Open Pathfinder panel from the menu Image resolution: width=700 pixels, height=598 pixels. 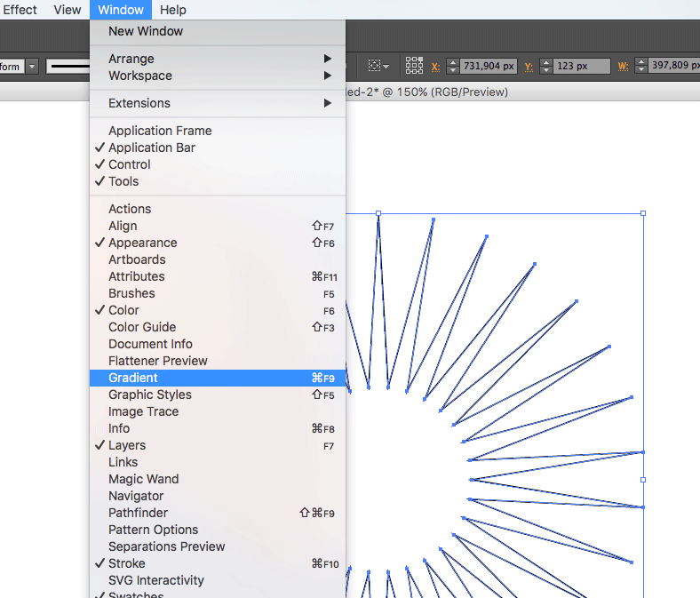[x=138, y=513]
